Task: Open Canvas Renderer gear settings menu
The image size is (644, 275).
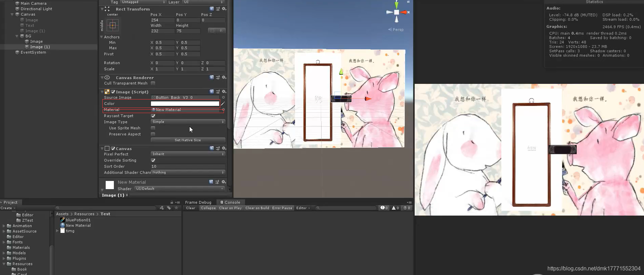Action: point(224,77)
